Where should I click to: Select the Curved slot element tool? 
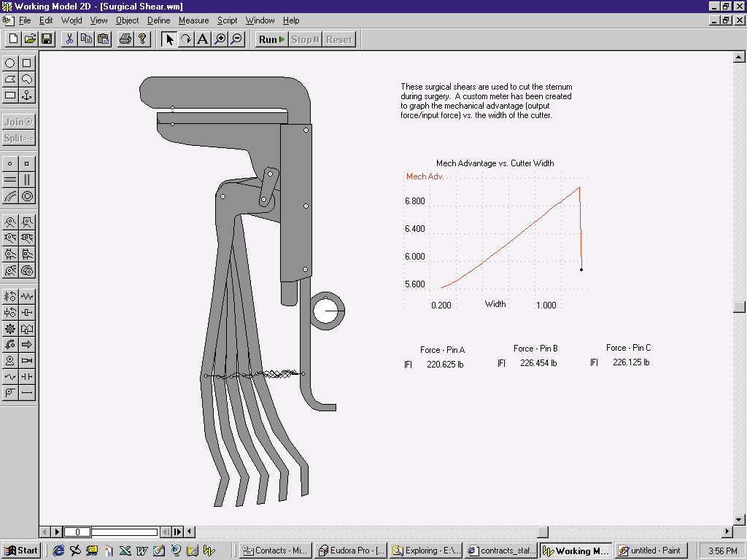point(10,196)
